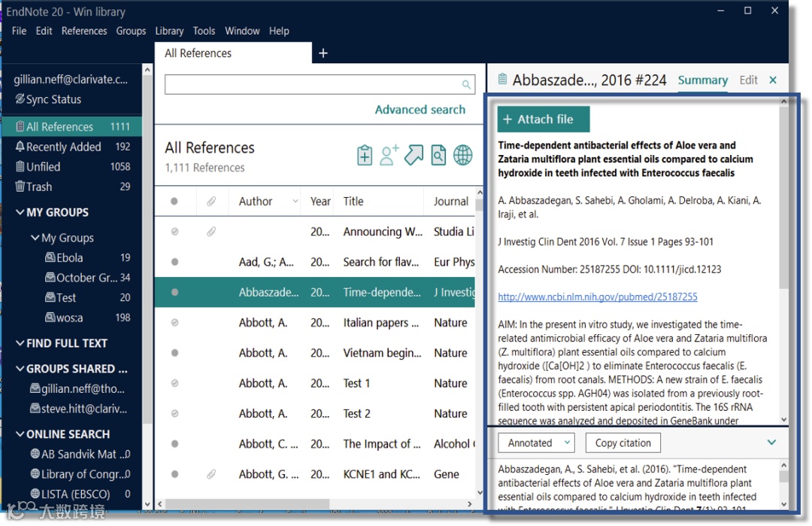
Task: Click the paperclip in KCNE1 and KC... row
Action: pos(211,474)
